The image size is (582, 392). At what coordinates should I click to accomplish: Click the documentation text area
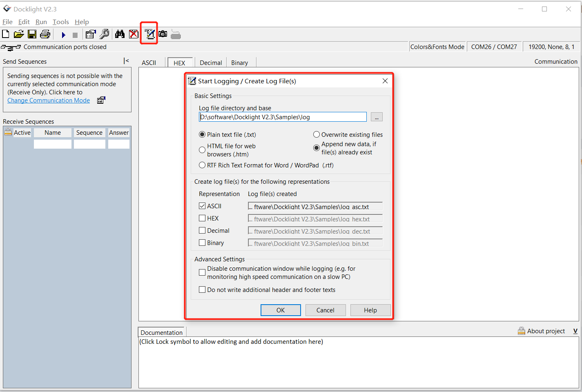point(359,362)
